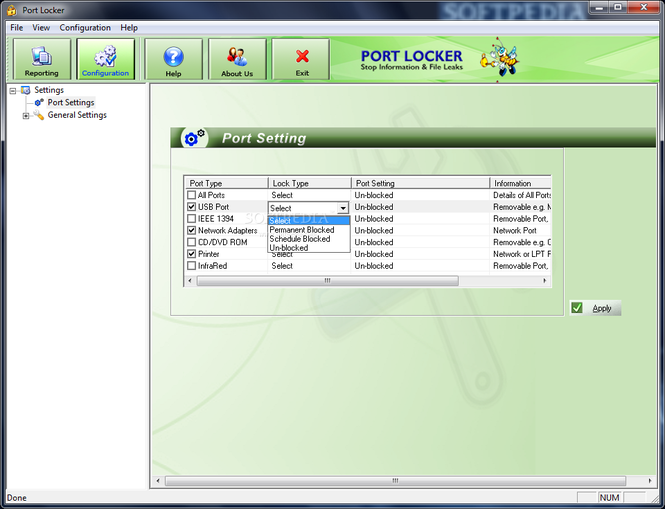Image resolution: width=665 pixels, height=509 pixels.
Task: Open the Reporting toolbar button
Action: click(42, 59)
